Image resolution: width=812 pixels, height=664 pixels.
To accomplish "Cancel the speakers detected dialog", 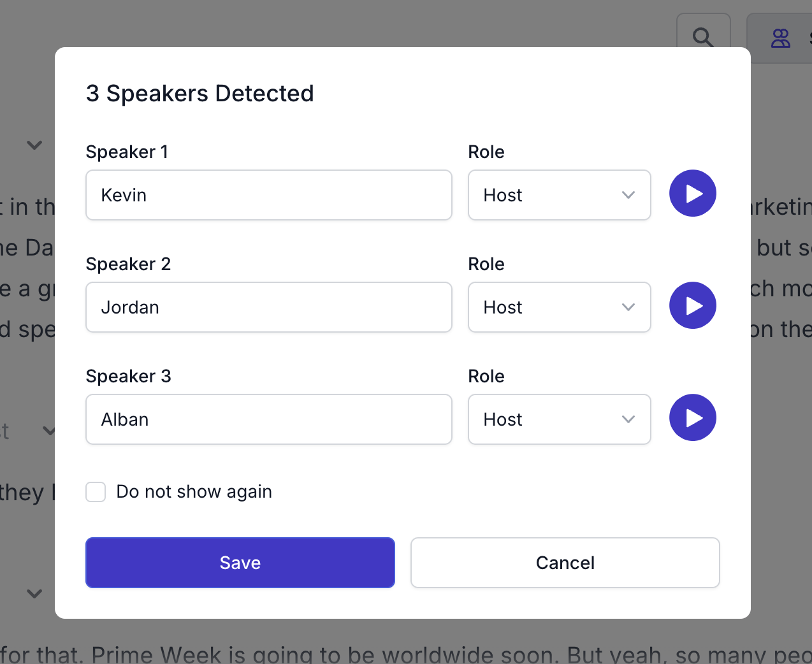I will pos(565,563).
